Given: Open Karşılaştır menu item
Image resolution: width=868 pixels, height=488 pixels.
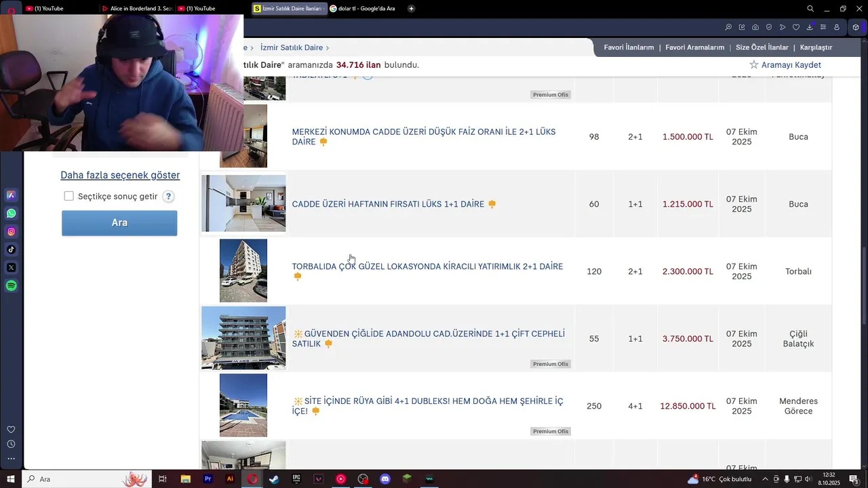Looking at the screenshot, I should [816, 47].
